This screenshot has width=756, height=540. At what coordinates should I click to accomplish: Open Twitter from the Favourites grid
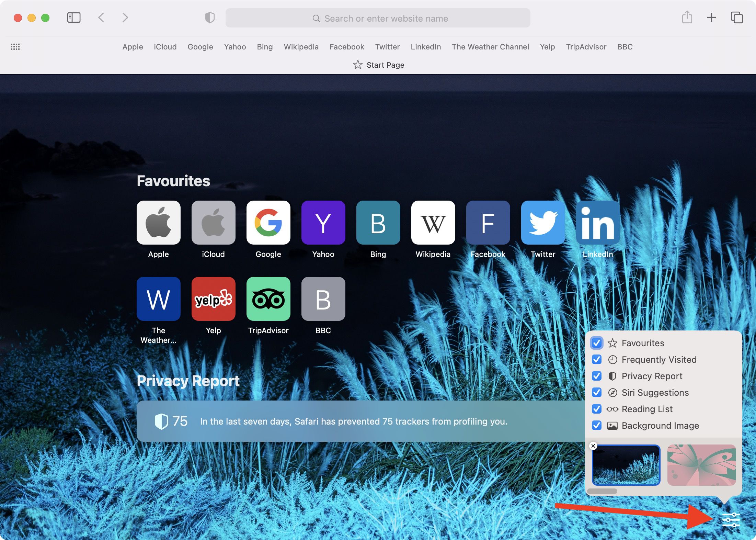pyautogui.click(x=542, y=223)
